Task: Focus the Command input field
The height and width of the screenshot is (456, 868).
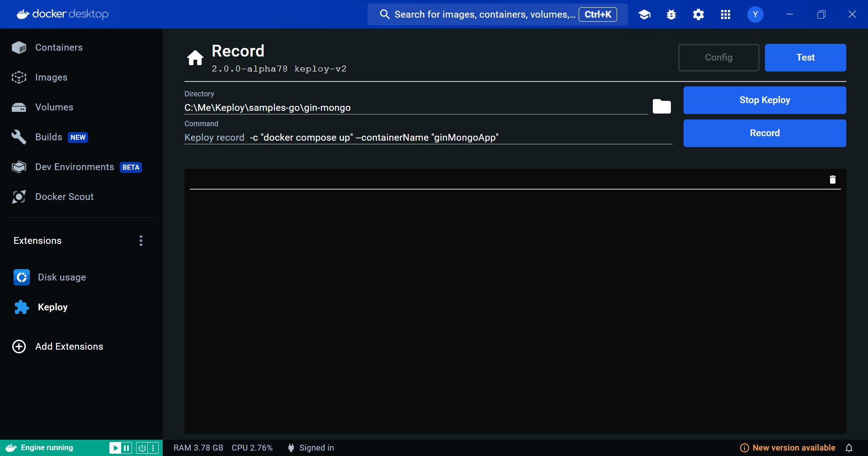Action: 428,138
